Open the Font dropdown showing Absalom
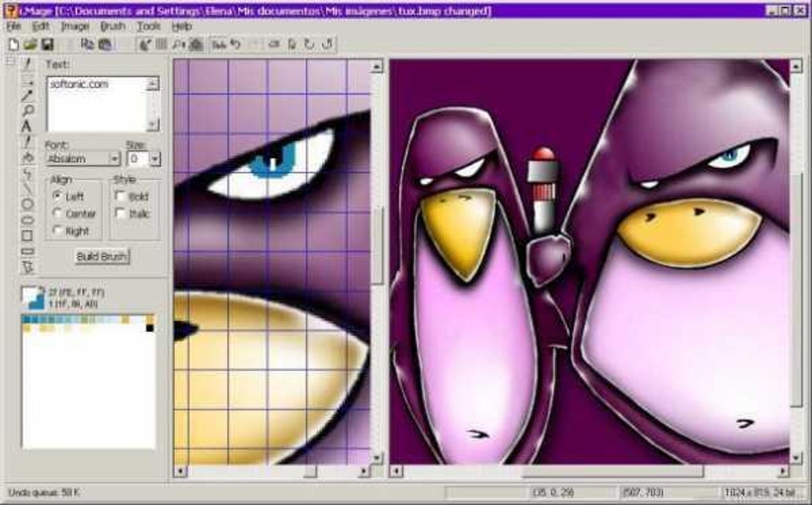 tap(83, 159)
